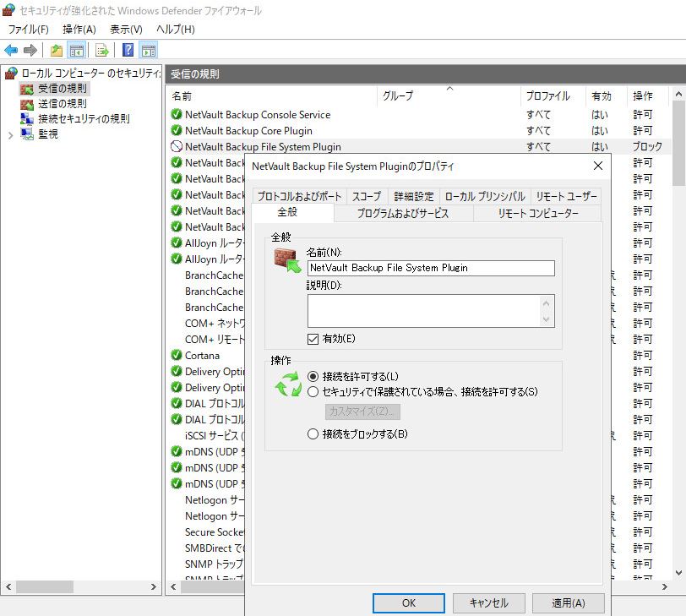This screenshot has height=616, width=686.
Task: Open the ファイル(F) menu
Action: point(28,30)
